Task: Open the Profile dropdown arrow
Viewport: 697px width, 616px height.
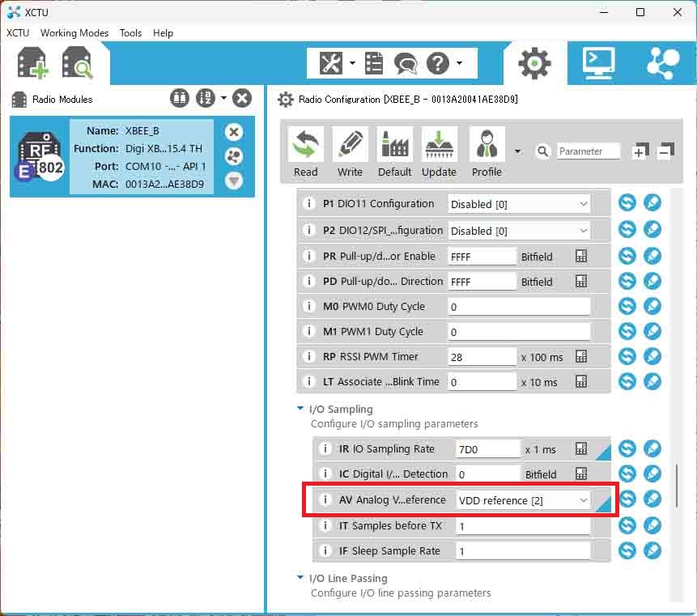Action: pos(517,151)
